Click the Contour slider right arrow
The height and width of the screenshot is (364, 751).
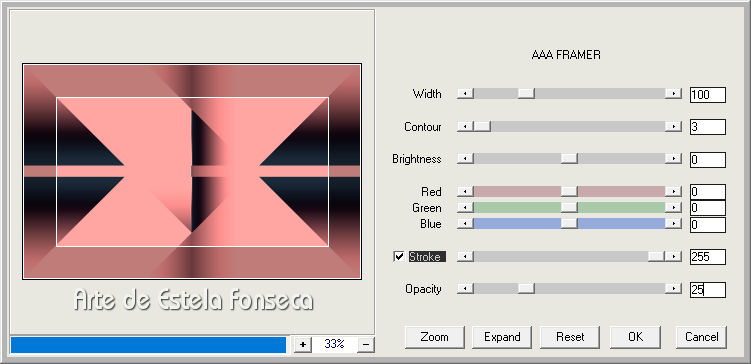coord(673,126)
